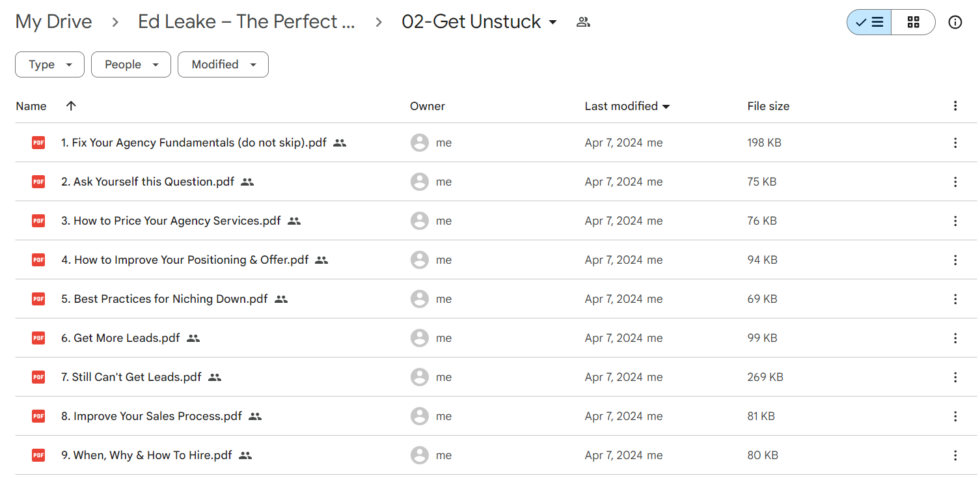980x478 pixels.
Task: Click PDF icon of Get More Leads file
Action: (x=38, y=338)
